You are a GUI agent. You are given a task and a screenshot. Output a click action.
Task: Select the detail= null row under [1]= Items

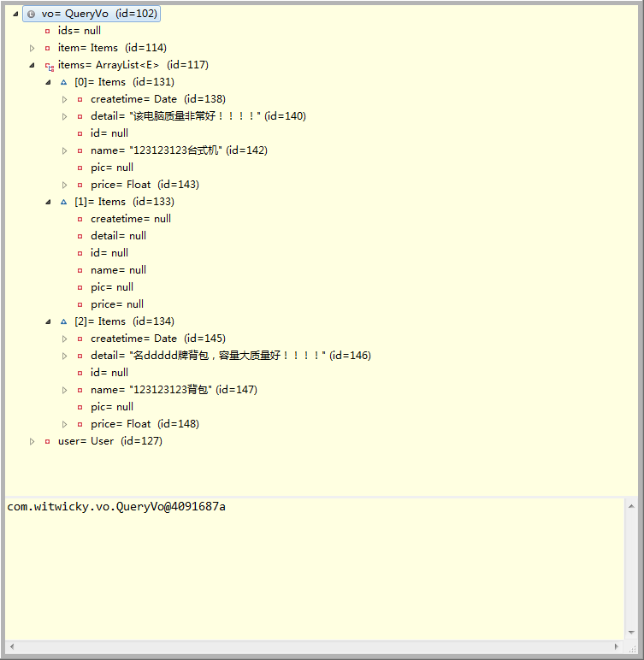(118, 236)
